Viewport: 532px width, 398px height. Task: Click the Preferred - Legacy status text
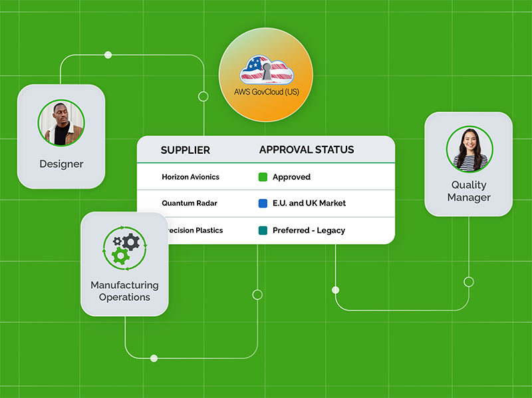309,230
